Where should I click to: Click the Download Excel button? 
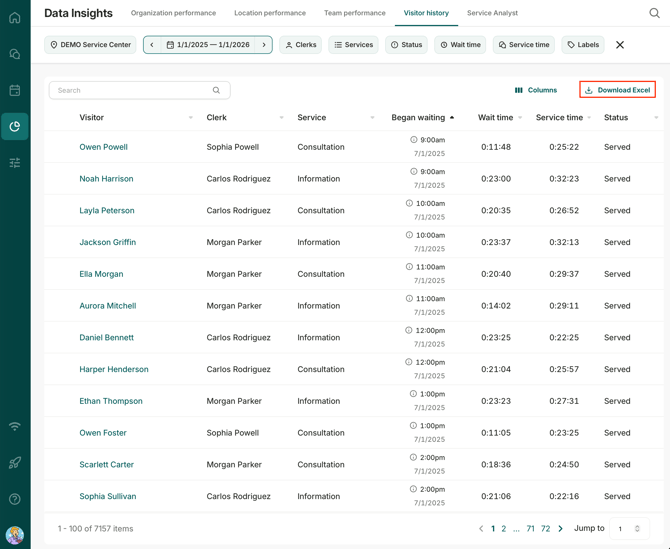coord(617,90)
